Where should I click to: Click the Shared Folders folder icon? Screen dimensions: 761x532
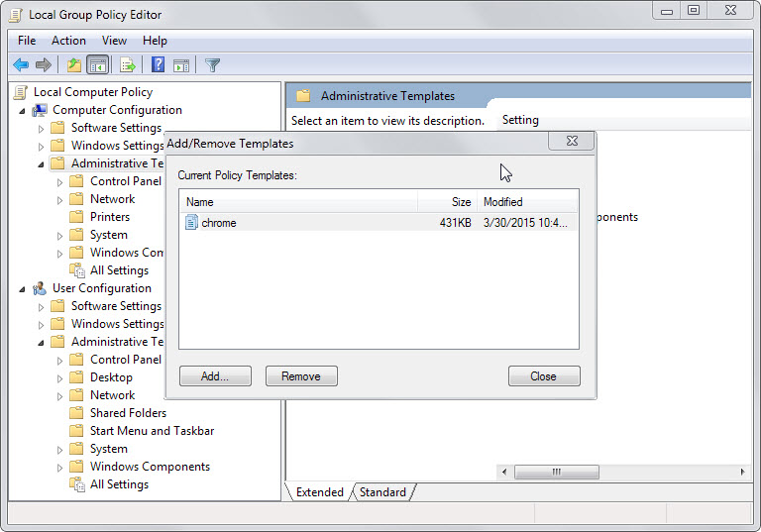pyautogui.click(x=76, y=412)
